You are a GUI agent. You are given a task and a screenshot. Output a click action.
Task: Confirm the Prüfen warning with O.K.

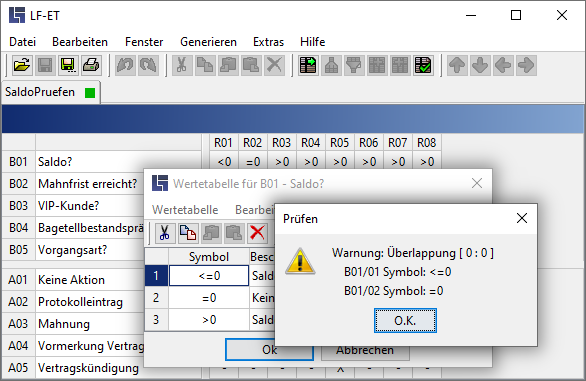pos(405,320)
